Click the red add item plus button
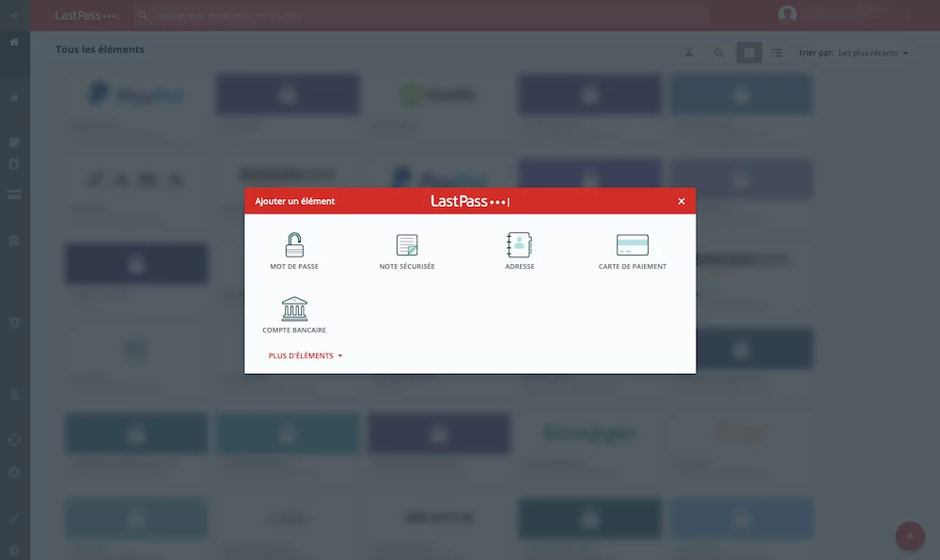The image size is (940, 560). point(910,537)
